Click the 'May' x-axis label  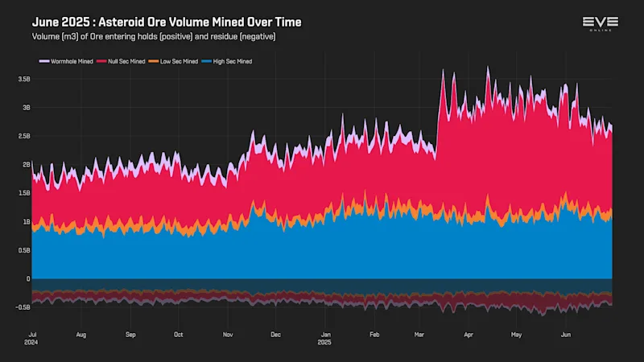(516, 335)
